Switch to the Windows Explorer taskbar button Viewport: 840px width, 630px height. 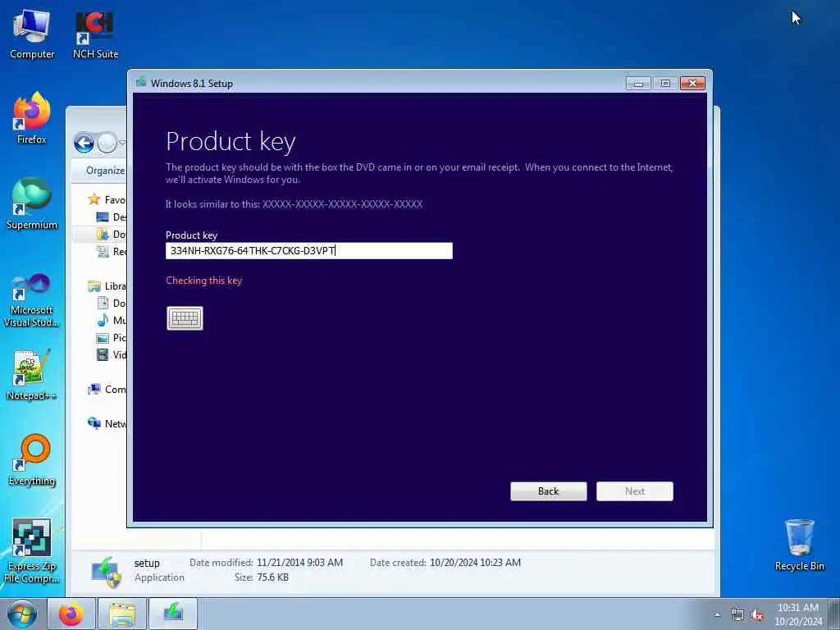[122, 614]
